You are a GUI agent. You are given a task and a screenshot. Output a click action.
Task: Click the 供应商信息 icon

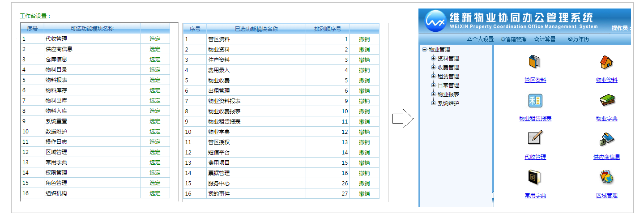tap(606, 139)
